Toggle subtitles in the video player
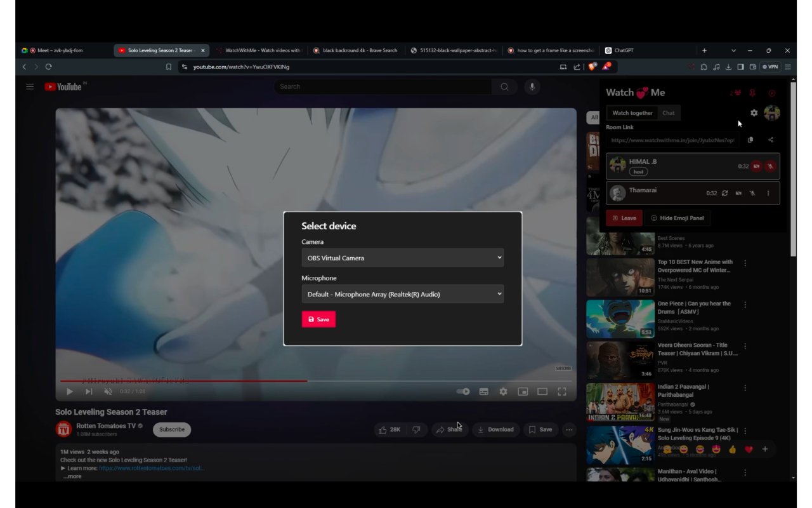This screenshot has width=812, height=508. 483,392
